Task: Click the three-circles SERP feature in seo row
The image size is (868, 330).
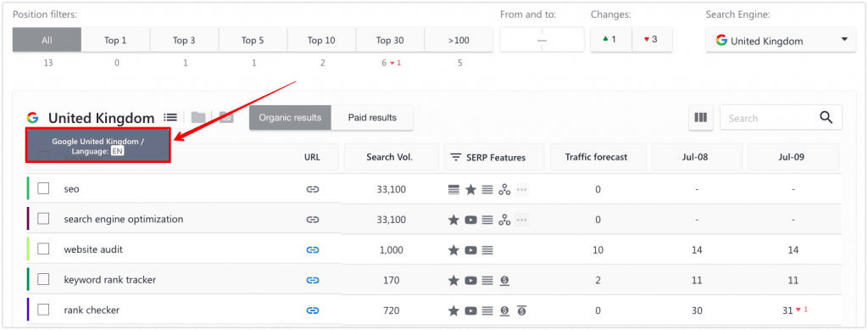Action: point(504,190)
